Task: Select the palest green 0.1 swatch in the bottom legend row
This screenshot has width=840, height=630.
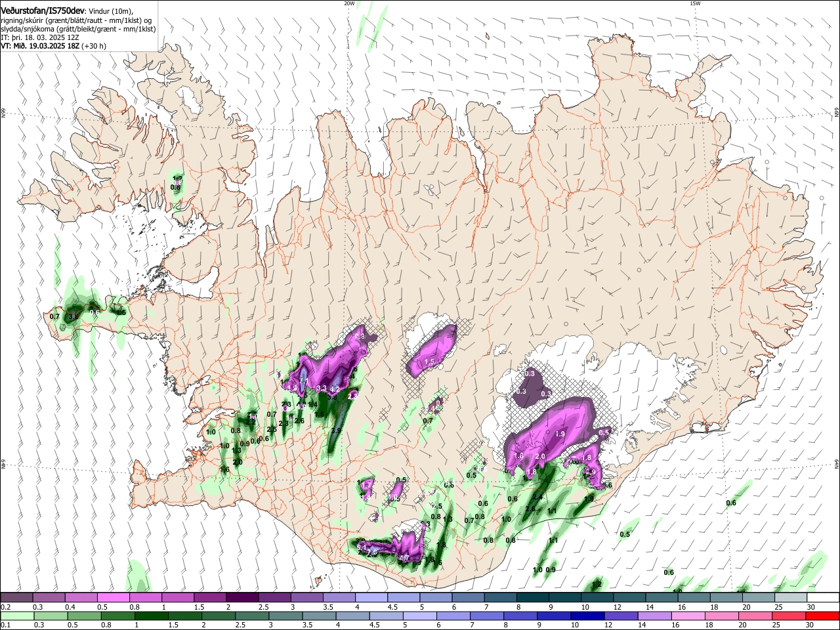Action: click(x=17, y=616)
